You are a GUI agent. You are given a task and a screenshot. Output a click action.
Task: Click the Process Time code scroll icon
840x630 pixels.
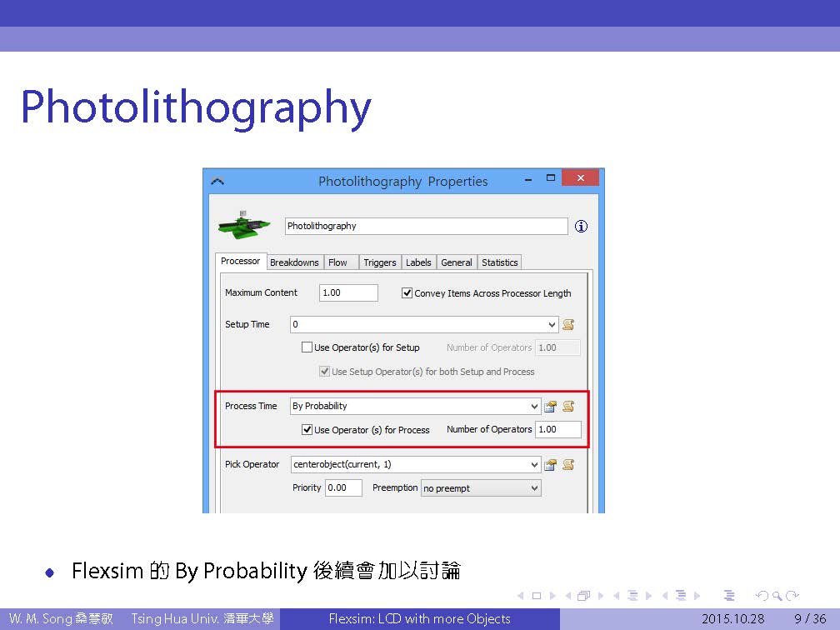[568, 407]
